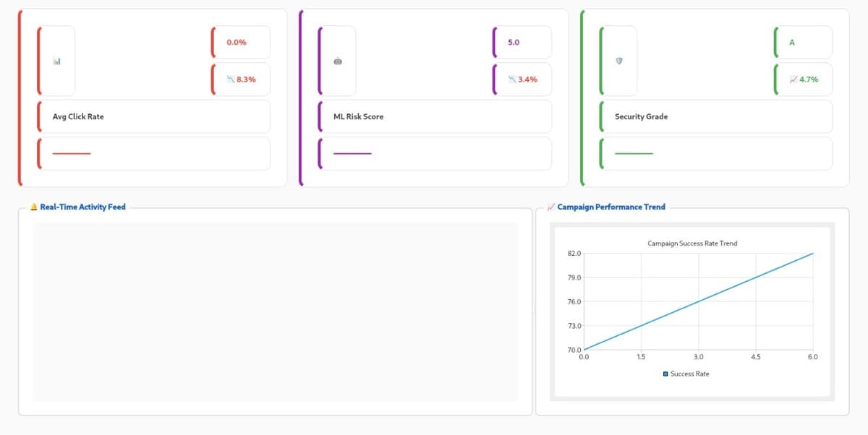This screenshot has width=868, height=435.
Task: Click the robot icon on the ML Risk Score card
Action: [x=337, y=61]
